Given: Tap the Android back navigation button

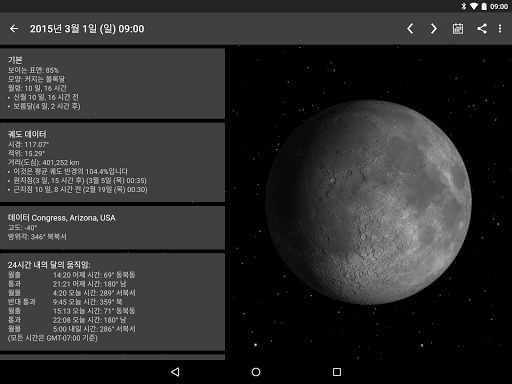Looking at the screenshot, I should pyautogui.click(x=175, y=372).
